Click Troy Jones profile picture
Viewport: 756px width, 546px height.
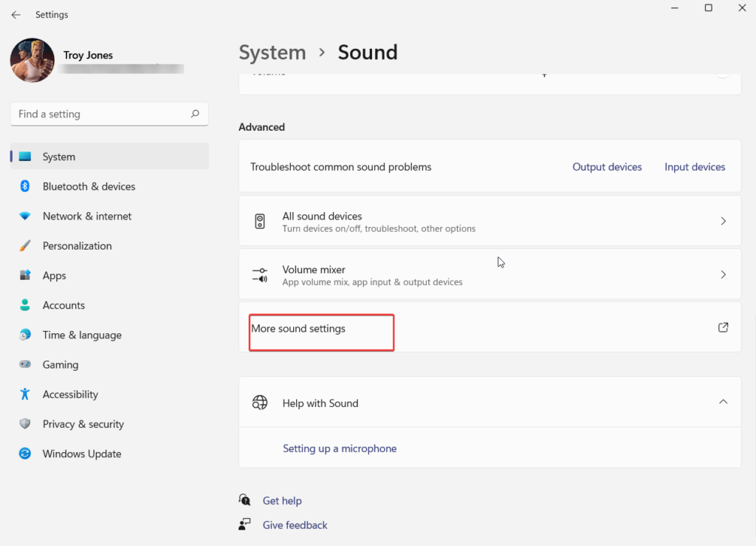pyautogui.click(x=32, y=61)
